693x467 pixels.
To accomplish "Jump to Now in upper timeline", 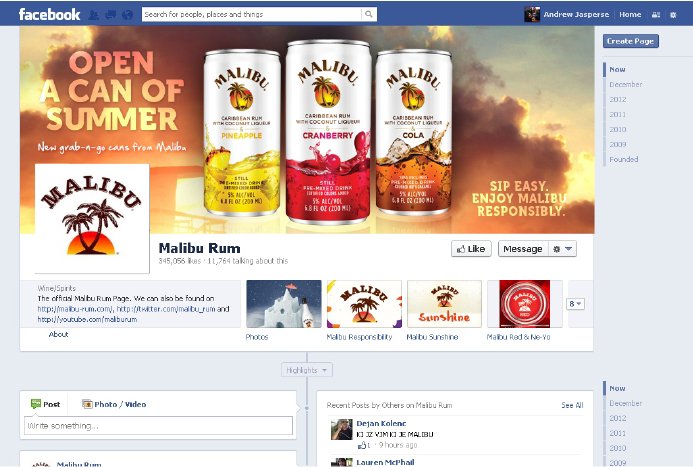I will click(617, 69).
